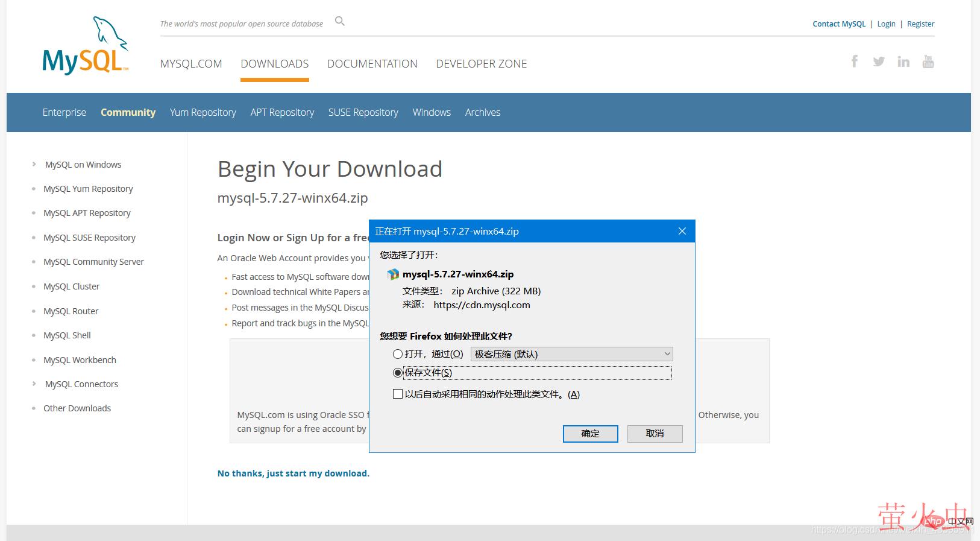Open MySQL Shell sidebar link
Image resolution: width=980 pixels, height=541 pixels.
(67, 335)
